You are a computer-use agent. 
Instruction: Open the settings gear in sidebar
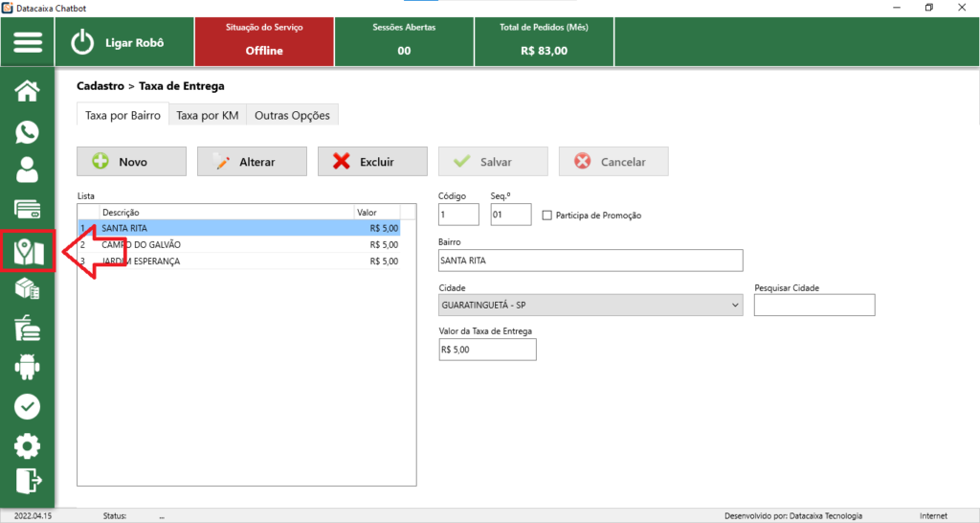[x=28, y=445]
